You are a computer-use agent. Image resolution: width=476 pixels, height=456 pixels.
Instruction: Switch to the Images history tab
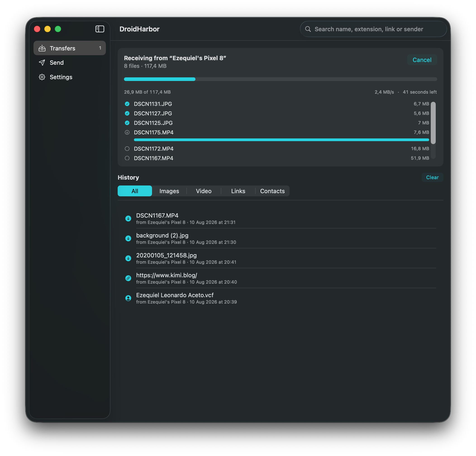(x=169, y=191)
